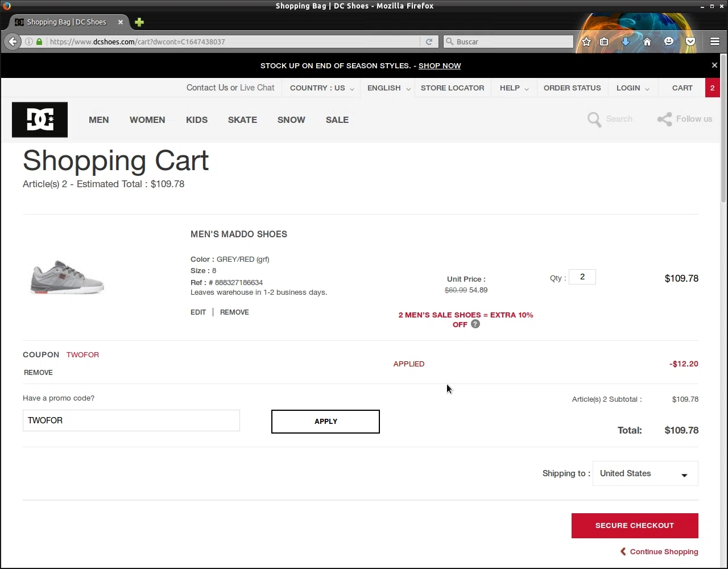728x569 pixels.
Task: Click the Follow us text
Action: click(694, 119)
